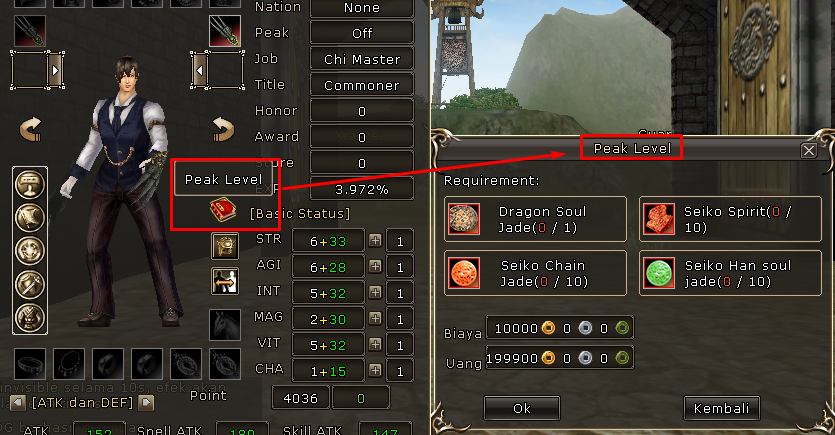Screen dimensions: 835x435
Task: Click the Seiko Spirit item icon
Action: [659, 219]
